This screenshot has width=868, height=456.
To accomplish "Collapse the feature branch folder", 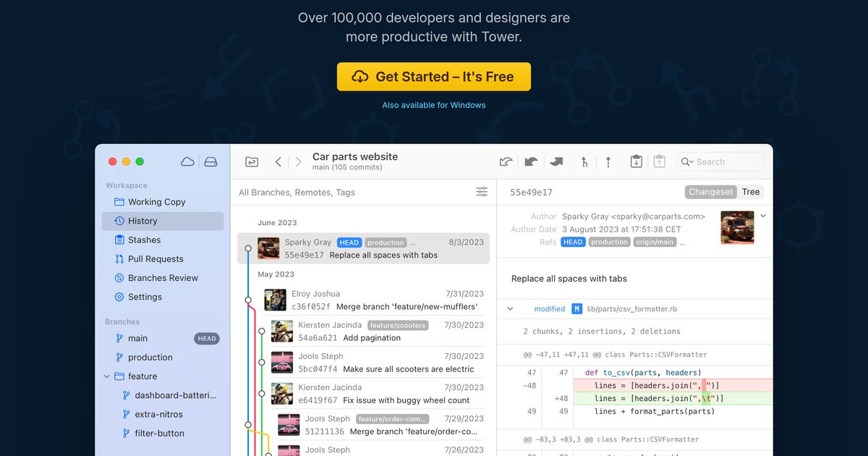I will pyautogui.click(x=107, y=376).
